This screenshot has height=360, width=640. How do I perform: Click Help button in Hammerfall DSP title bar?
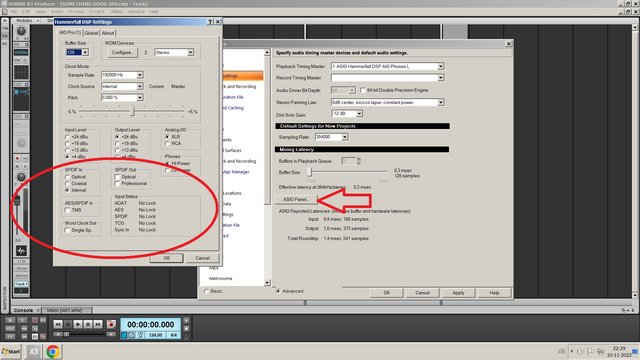[210, 22]
